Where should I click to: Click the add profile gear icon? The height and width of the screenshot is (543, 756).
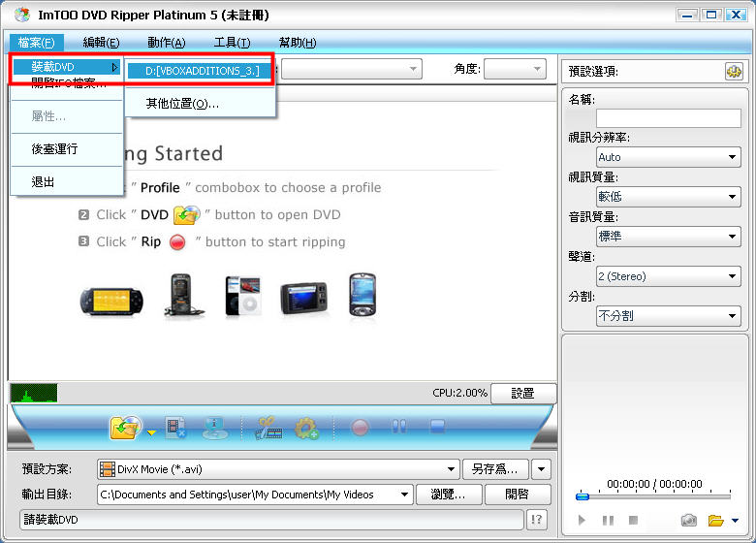pyautogui.click(x=307, y=427)
